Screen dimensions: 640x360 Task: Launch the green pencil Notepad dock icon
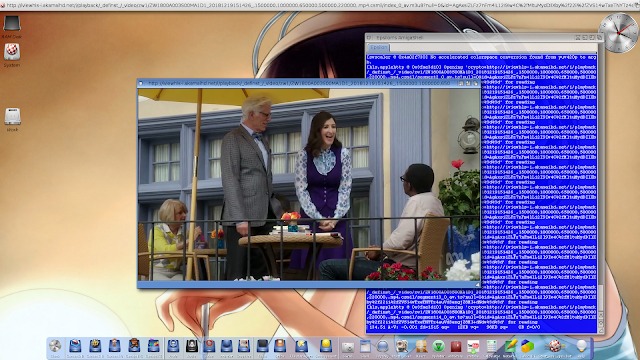tap(511, 346)
